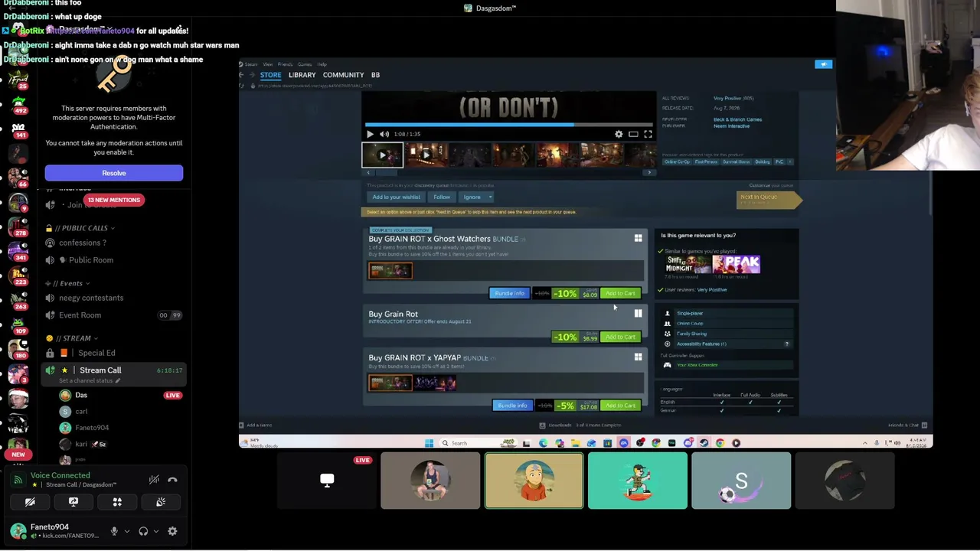This screenshot has height=551, width=980.
Task: Click the Online Co-Op tag
Action: click(675, 161)
